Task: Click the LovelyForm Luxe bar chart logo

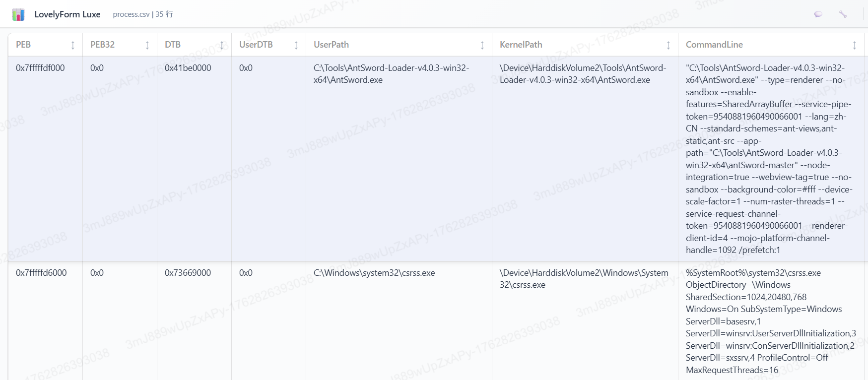Action: pos(18,14)
